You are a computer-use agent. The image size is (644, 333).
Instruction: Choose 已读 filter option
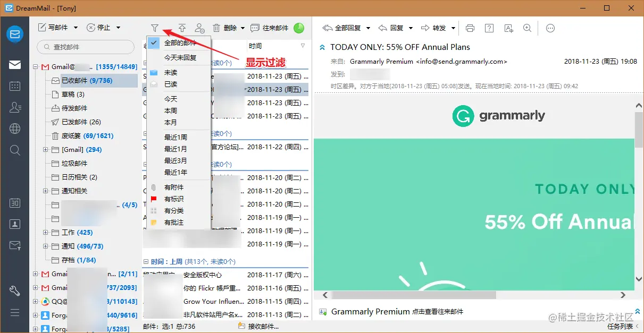[179, 84]
